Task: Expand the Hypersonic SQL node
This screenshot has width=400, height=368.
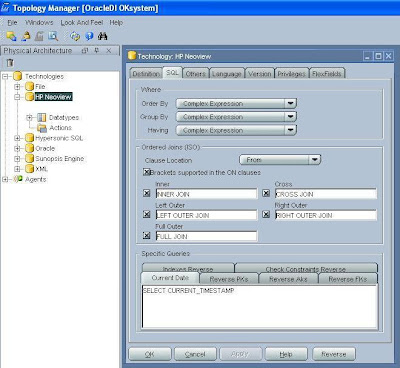Action: pyautogui.click(x=17, y=138)
